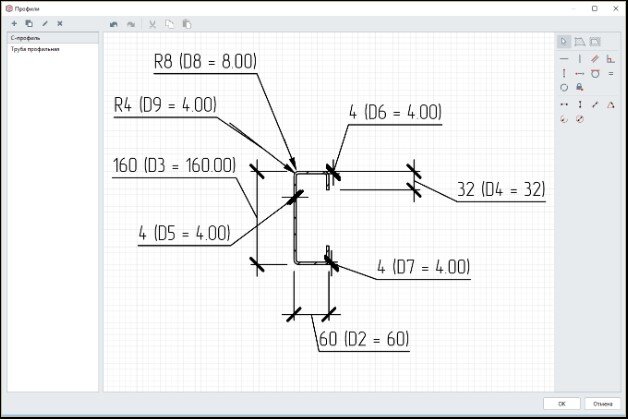Delete the selected profile with the X icon
Image resolution: width=628 pixels, height=419 pixels.
[60, 24]
